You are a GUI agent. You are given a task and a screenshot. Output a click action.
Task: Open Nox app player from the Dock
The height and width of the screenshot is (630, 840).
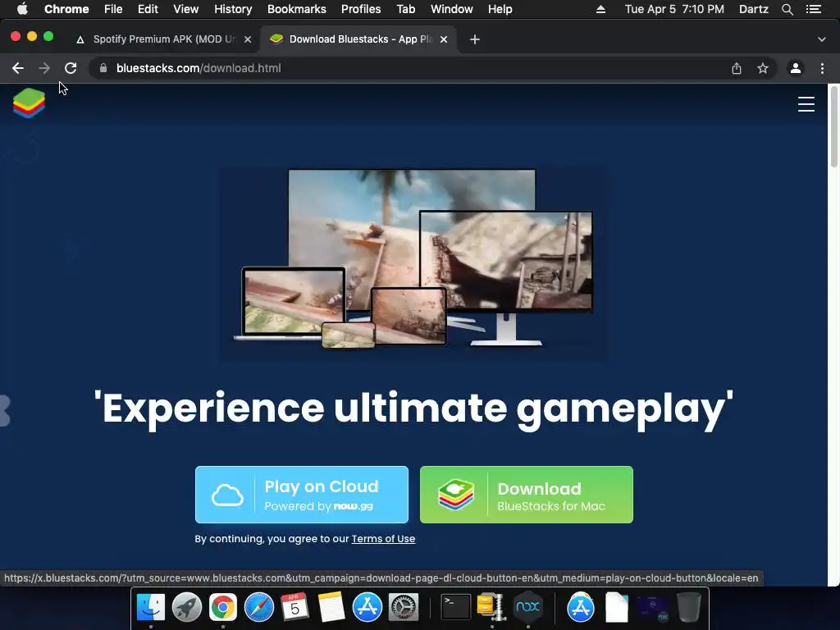[527, 607]
